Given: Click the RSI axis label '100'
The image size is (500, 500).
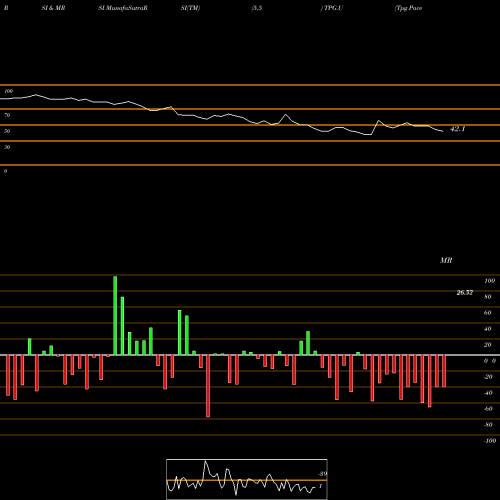Looking at the screenshot, I should coord(8,91).
